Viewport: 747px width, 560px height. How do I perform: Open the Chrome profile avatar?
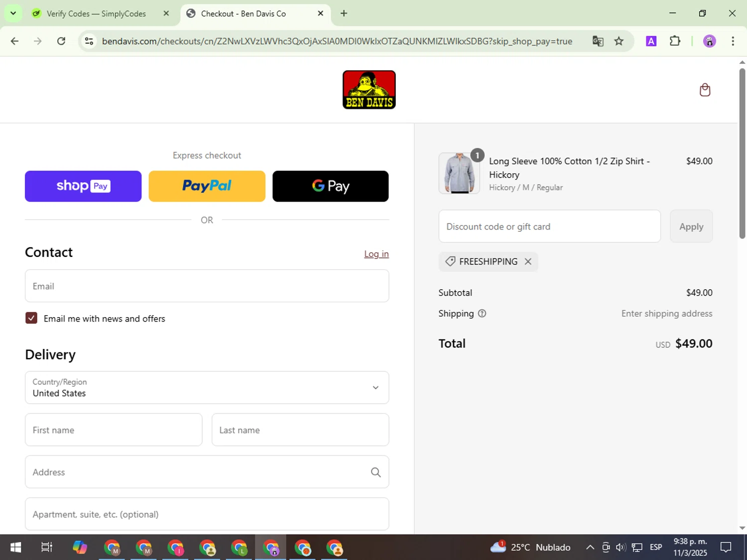coord(709,41)
